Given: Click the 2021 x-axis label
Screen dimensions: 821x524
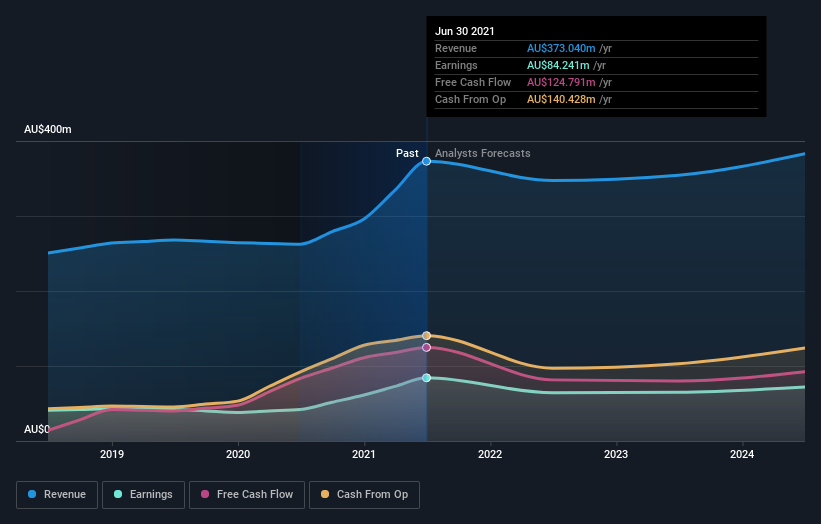Looking at the screenshot, I should coord(364,454).
